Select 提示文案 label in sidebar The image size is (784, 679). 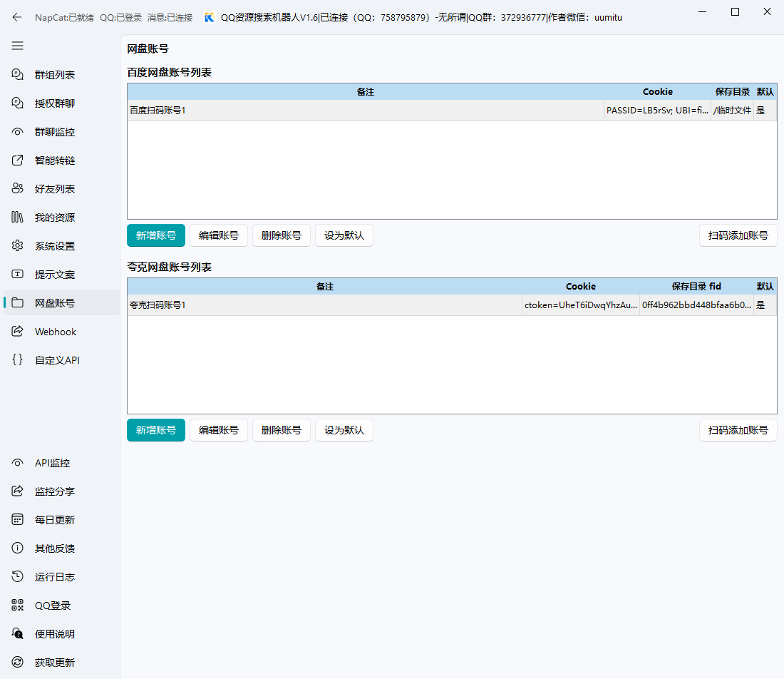(55, 275)
